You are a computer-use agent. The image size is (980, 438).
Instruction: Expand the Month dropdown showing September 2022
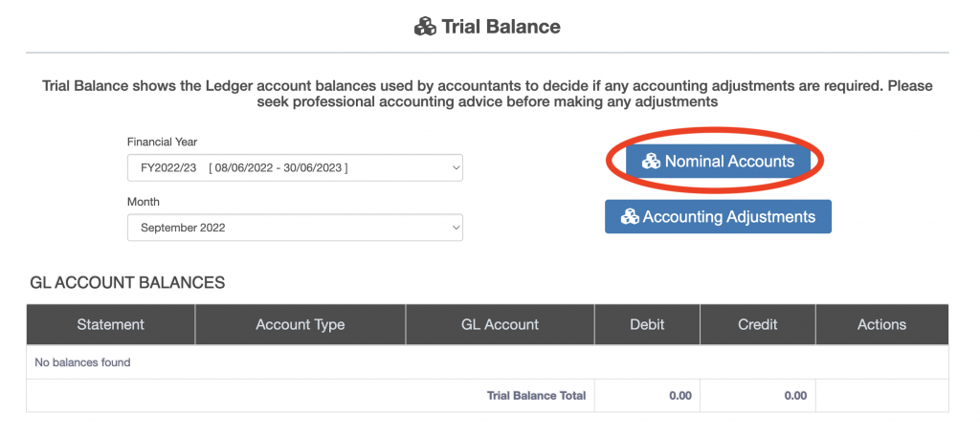(x=294, y=228)
